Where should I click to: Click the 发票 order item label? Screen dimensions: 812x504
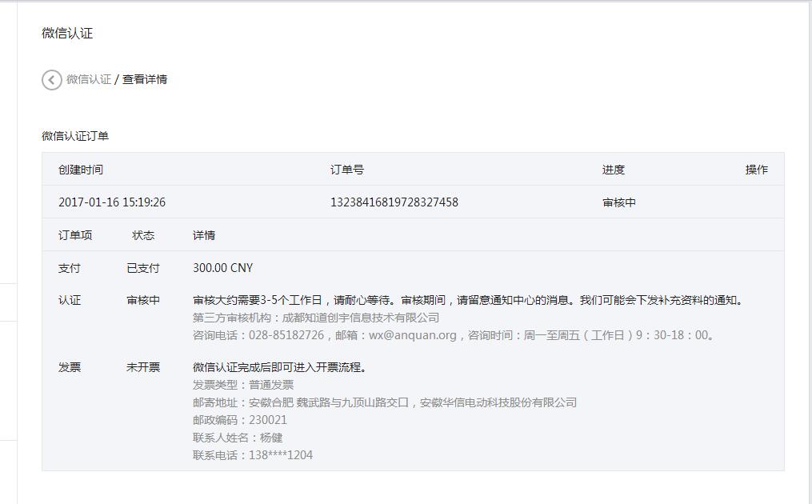(x=70, y=367)
